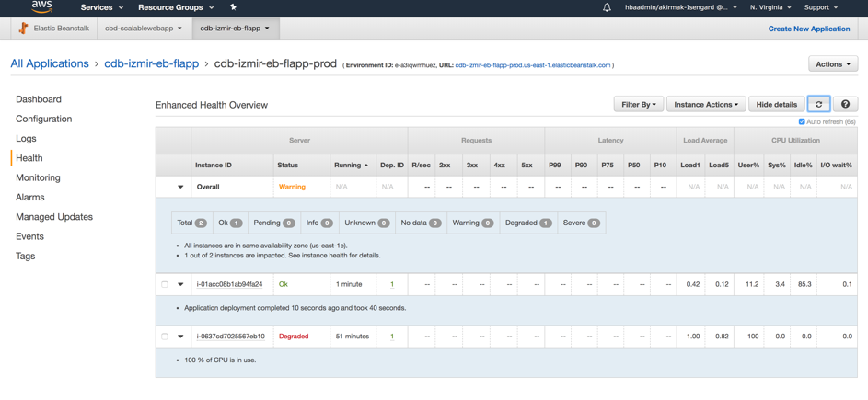The width and height of the screenshot is (868, 400).
Task: Collapse details arrow for i-01acc08b1ab94fa24
Action: coord(179,284)
